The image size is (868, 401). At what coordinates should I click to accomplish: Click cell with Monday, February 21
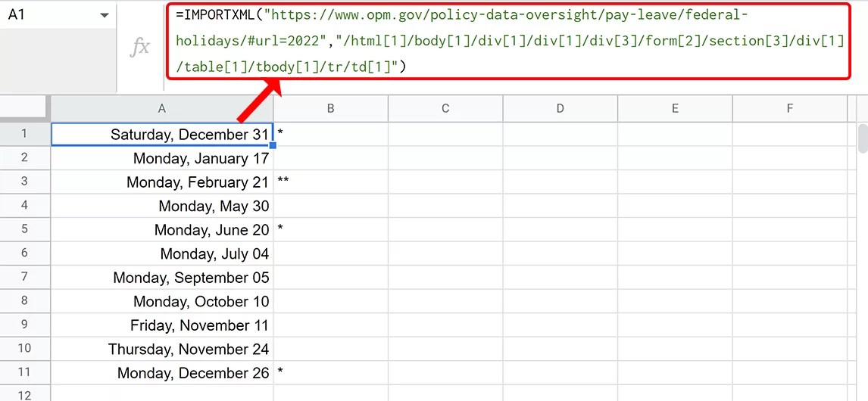[x=161, y=182]
